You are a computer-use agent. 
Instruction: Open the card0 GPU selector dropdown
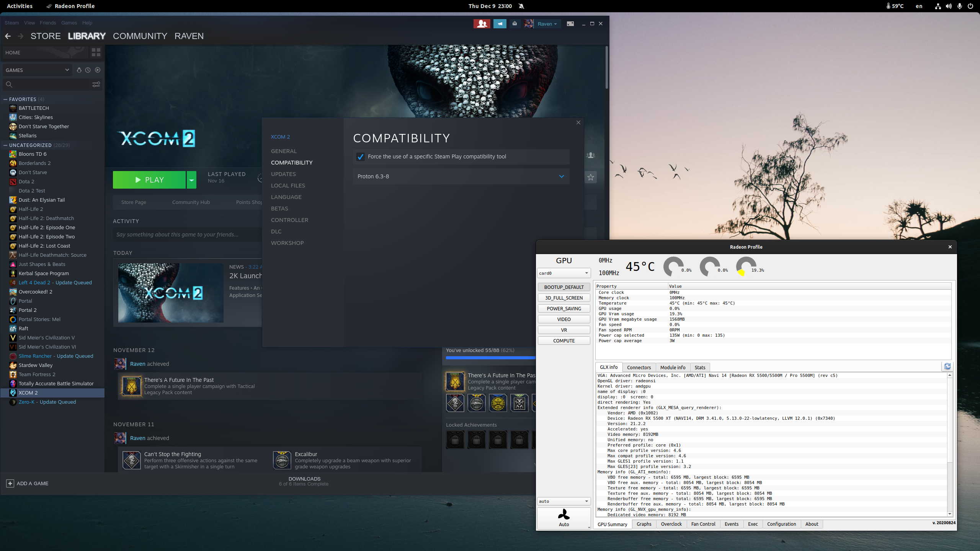pyautogui.click(x=563, y=273)
